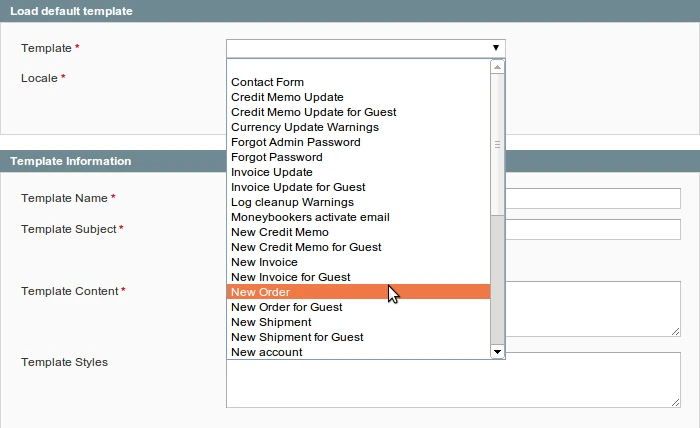Select Contact Form from template list
700x428 pixels.
pyautogui.click(x=358, y=82)
